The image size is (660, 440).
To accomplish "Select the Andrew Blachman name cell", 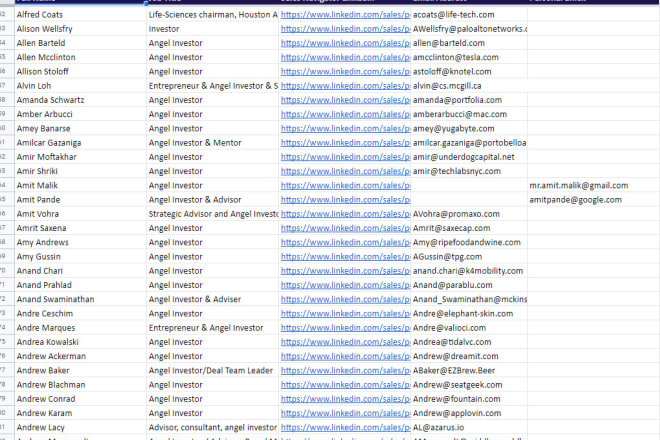I will (80, 385).
